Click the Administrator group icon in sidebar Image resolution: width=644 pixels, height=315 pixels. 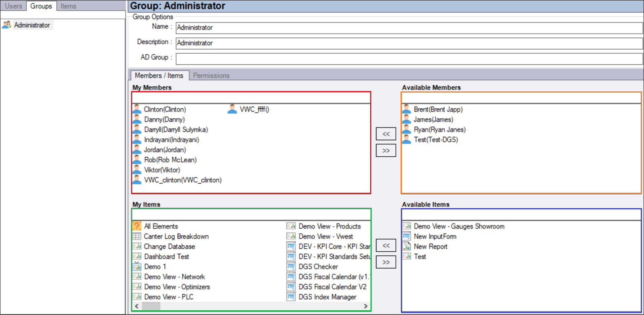point(7,25)
